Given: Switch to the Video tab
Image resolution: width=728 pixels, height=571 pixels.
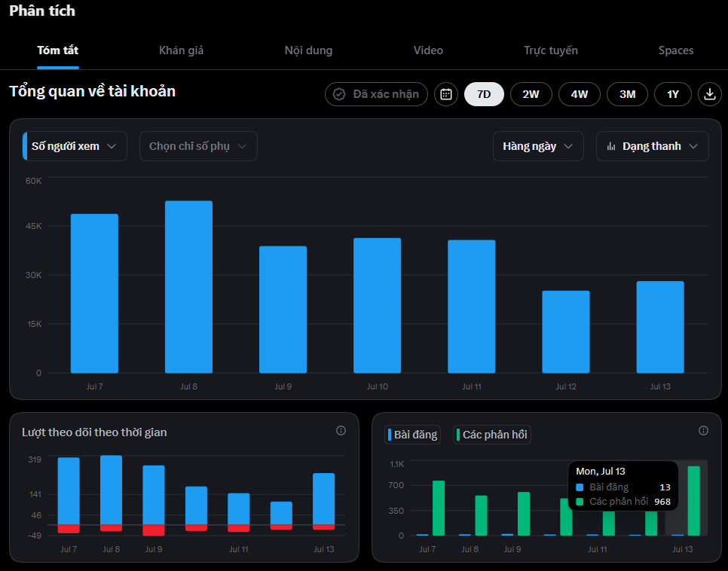Looking at the screenshot, I should [428, 50].
